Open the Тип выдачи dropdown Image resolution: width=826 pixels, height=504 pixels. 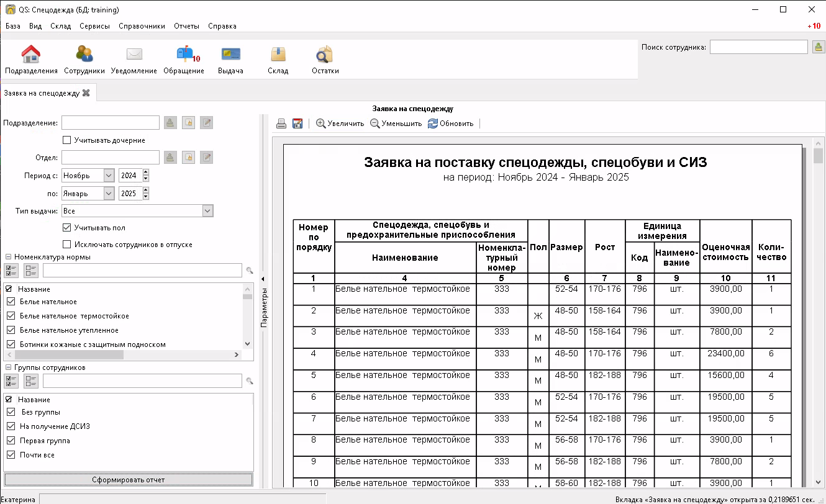207,211
